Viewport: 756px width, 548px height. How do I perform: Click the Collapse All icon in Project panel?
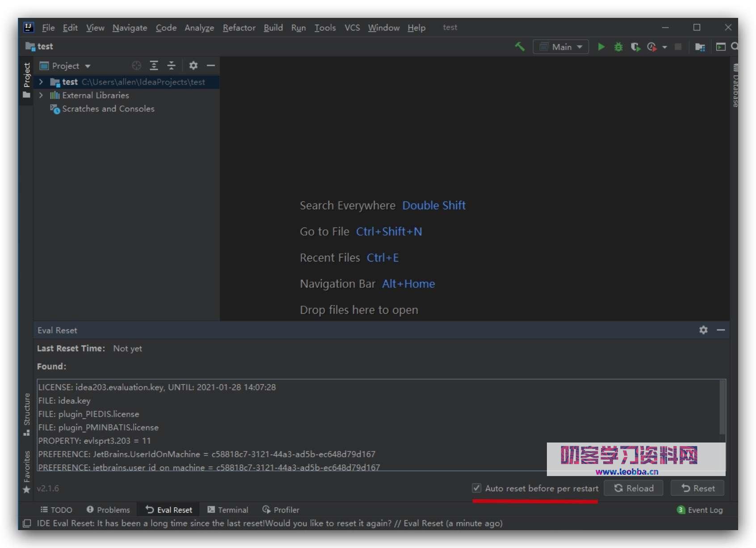coord(172,66)
